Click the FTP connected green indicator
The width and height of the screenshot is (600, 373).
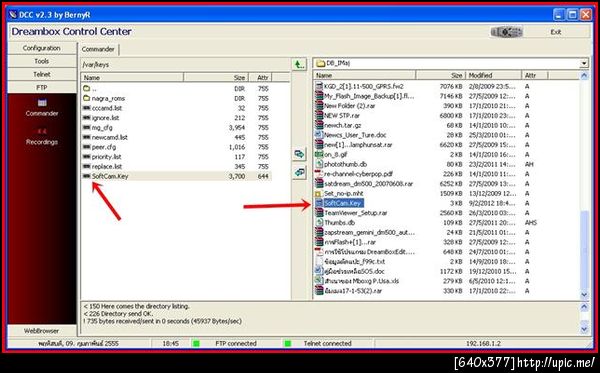(196, 344)
